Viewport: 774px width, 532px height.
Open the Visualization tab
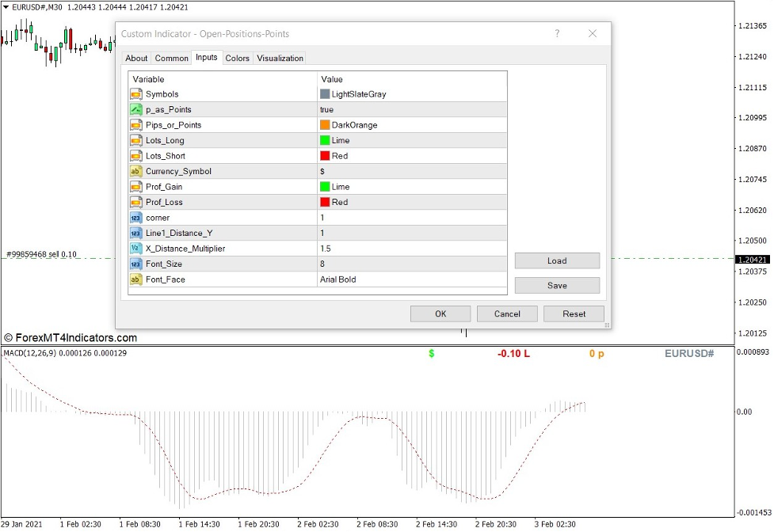point(280,58)
